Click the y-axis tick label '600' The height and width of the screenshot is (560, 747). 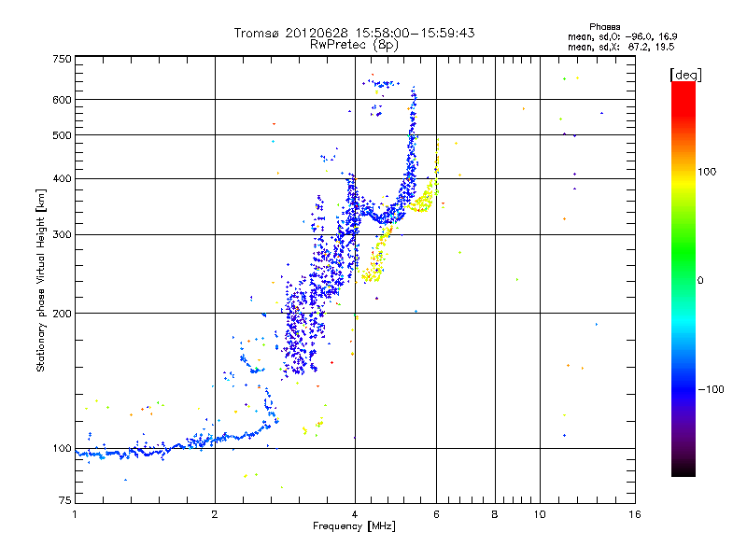click(62, 100)
